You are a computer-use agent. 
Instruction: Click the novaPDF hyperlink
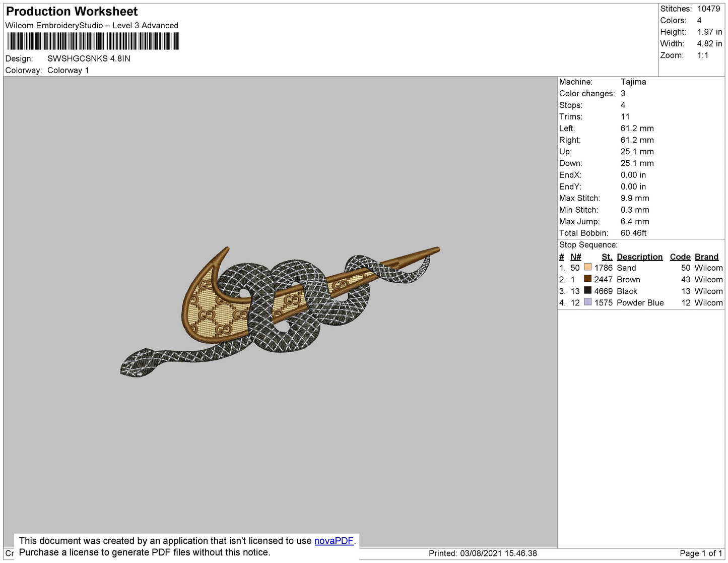334,541
